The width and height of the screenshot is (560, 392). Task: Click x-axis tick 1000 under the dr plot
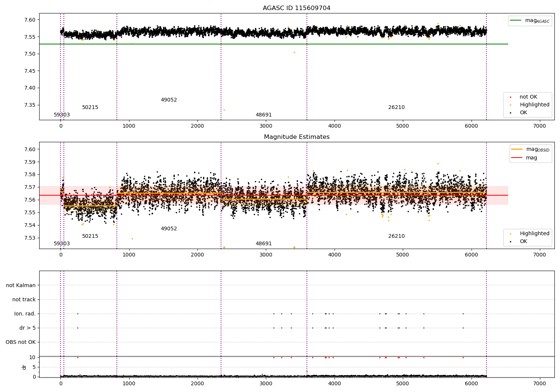pyautogui.click(x=129, y=384)
